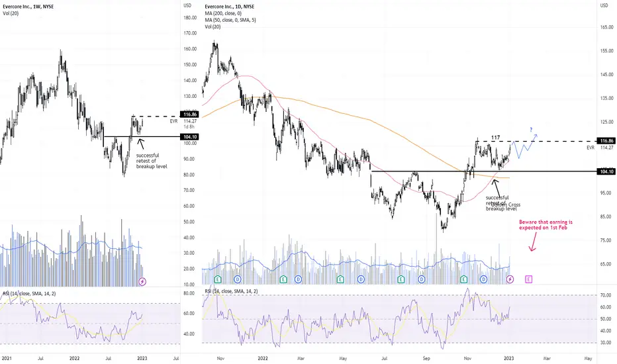Click the USD currency label of daily chart
The width and height of the screenshot is (617, 364).
pos(604,5)
